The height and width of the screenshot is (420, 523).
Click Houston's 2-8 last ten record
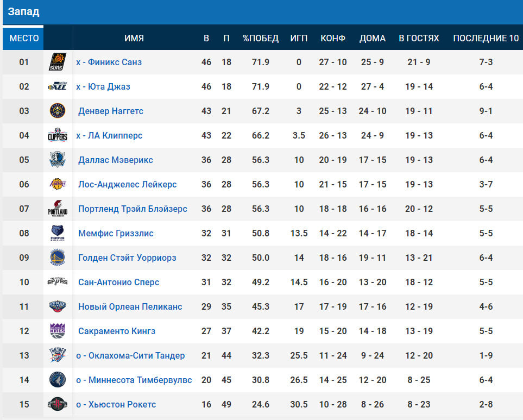486,404
